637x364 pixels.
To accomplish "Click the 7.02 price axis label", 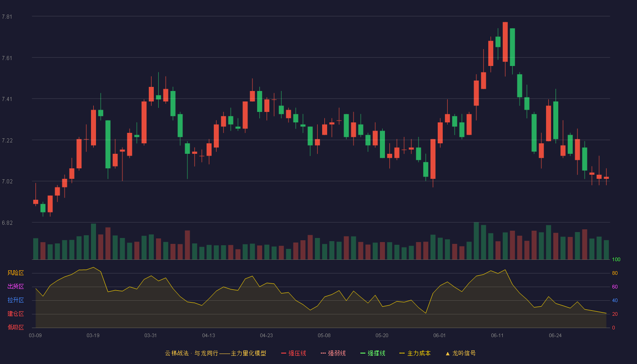I will coord(7,182).
